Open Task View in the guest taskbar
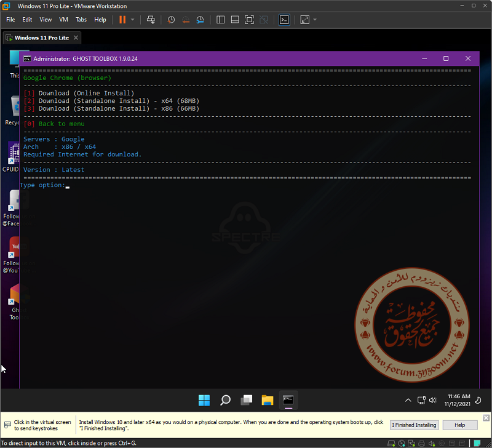 pyautogui.click(x=247, y=400)
